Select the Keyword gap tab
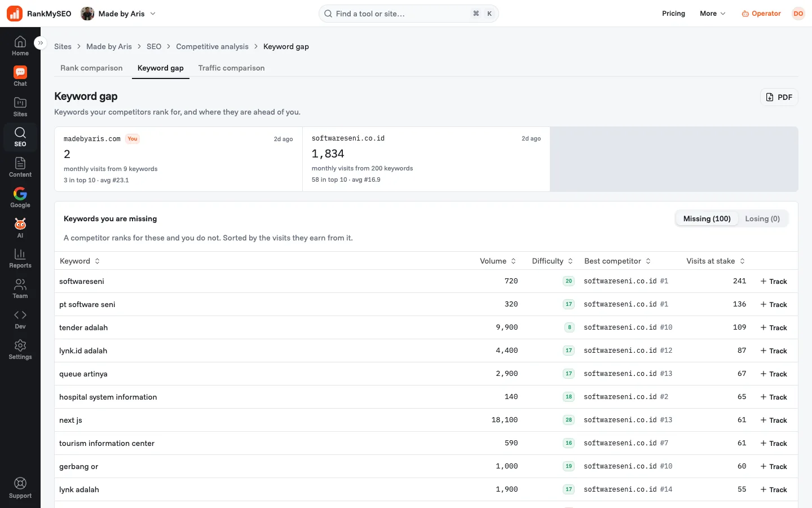 [x=161, y=68]
